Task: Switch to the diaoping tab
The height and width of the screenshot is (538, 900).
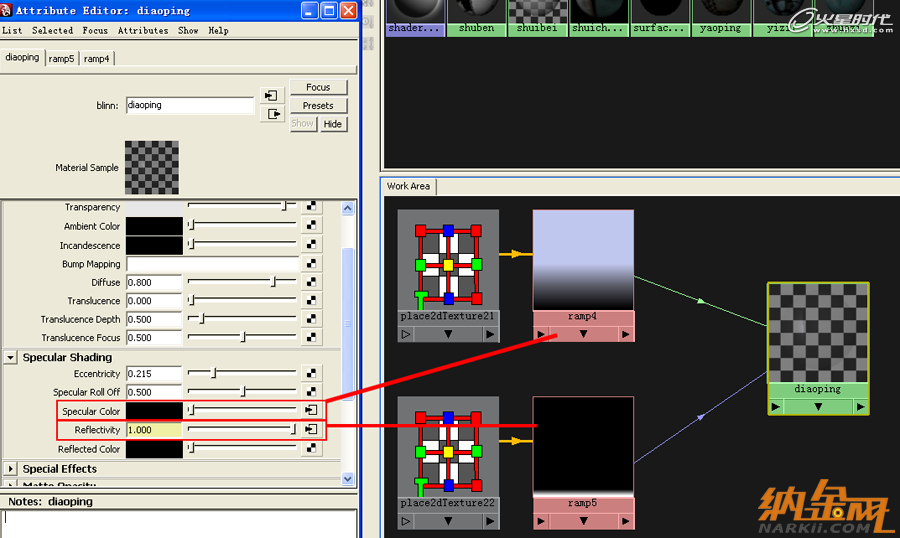Action: point(22,57)
